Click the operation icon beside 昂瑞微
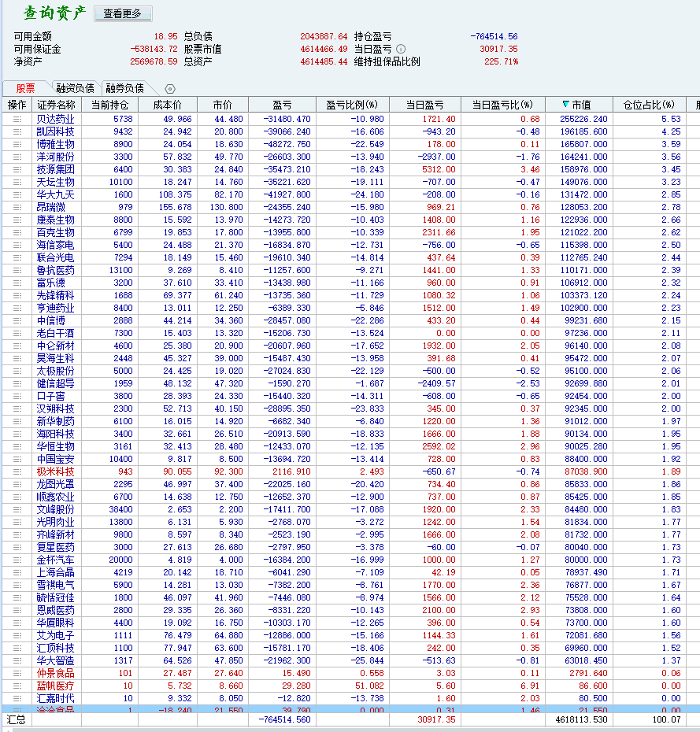The height and width of the screenshot is (732, 700). (17, 207)
